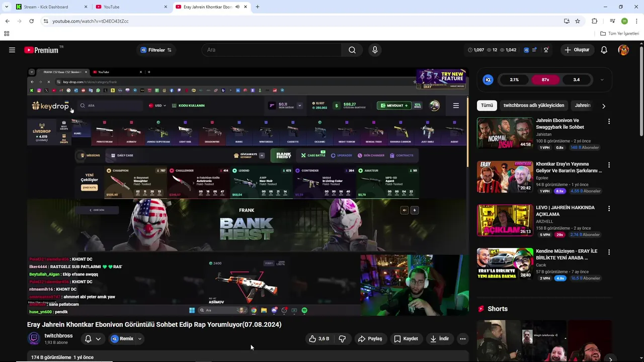The image size is (644, 362).
Task: Open Chrome media controls icon
Action: (x=612, y=21)
